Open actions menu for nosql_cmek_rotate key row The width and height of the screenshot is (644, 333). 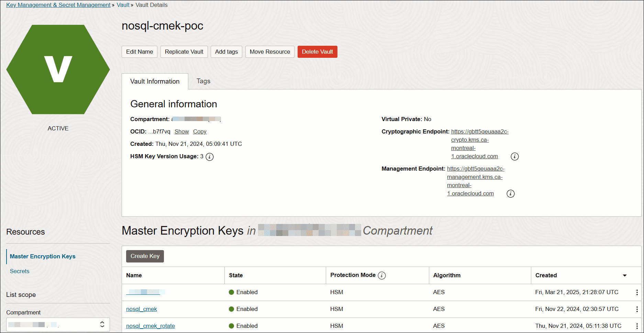pos(637,326)
